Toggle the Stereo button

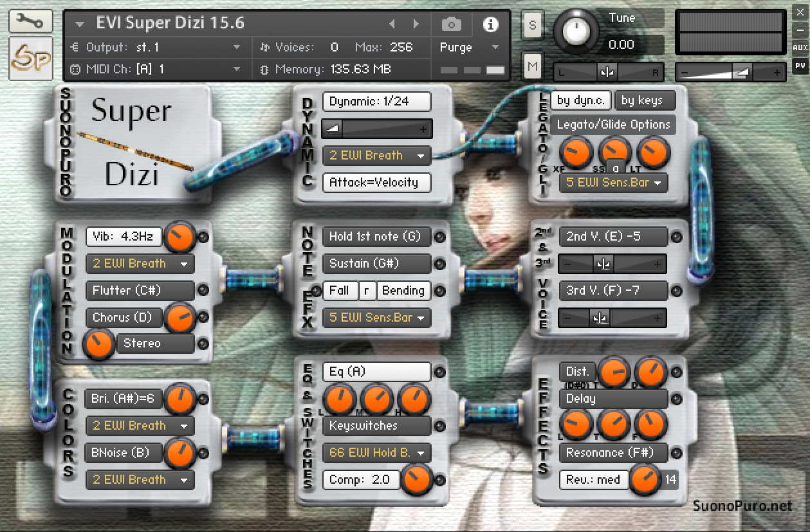(x=155, y=344)
